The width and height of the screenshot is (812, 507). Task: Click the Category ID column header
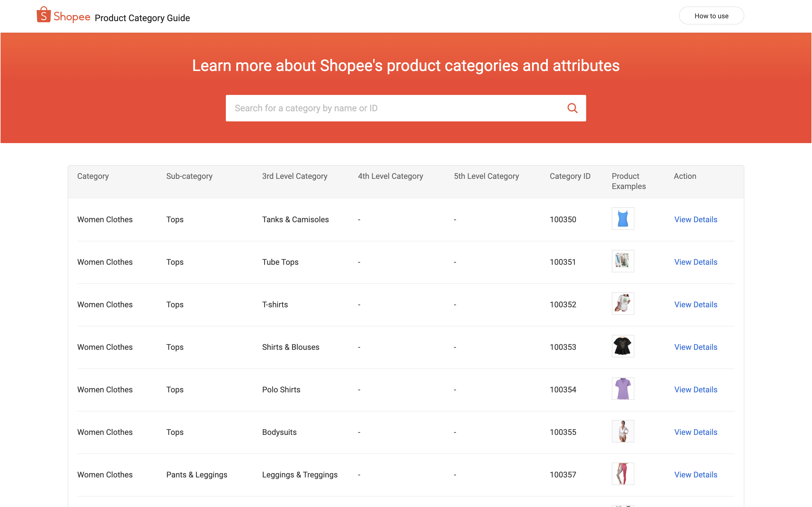(570, 176)
